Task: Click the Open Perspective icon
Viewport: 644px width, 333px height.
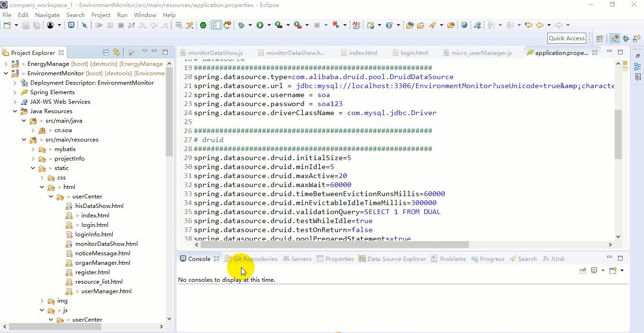Action: (600, 38)
